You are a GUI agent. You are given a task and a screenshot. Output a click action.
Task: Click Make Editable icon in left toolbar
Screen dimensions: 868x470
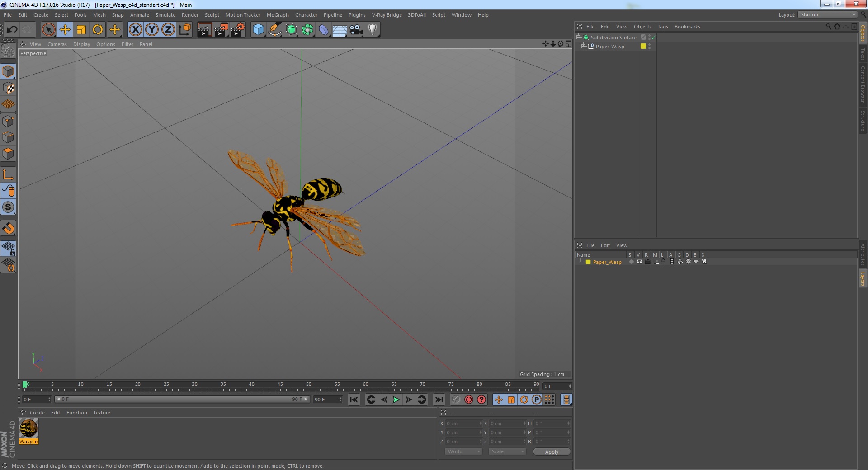[8, 51]
